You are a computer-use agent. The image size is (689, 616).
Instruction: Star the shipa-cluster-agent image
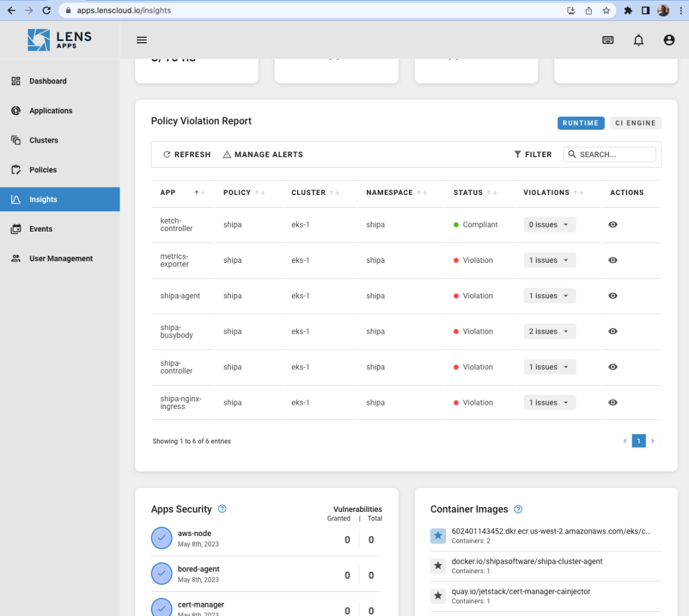coord(438,565)
